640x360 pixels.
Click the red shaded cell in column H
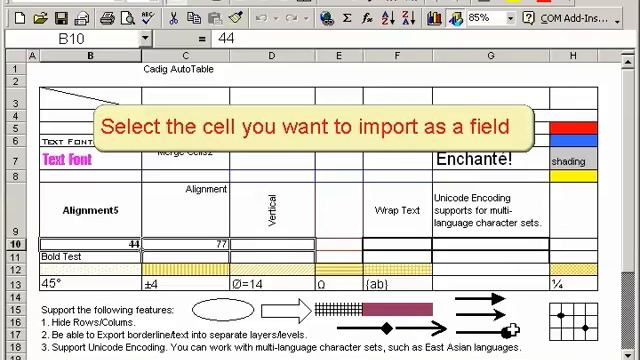point(573,128)
